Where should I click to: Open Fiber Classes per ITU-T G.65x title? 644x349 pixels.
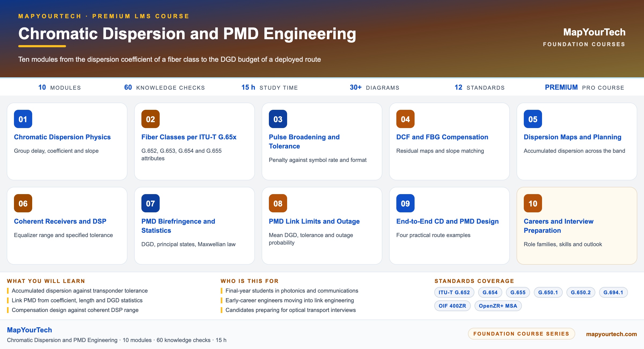189,137
